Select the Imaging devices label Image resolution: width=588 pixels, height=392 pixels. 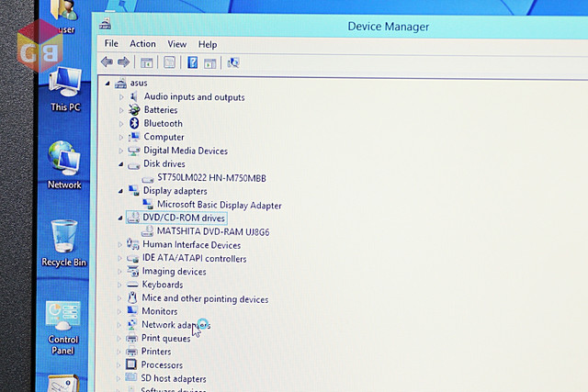pos(174,272)
